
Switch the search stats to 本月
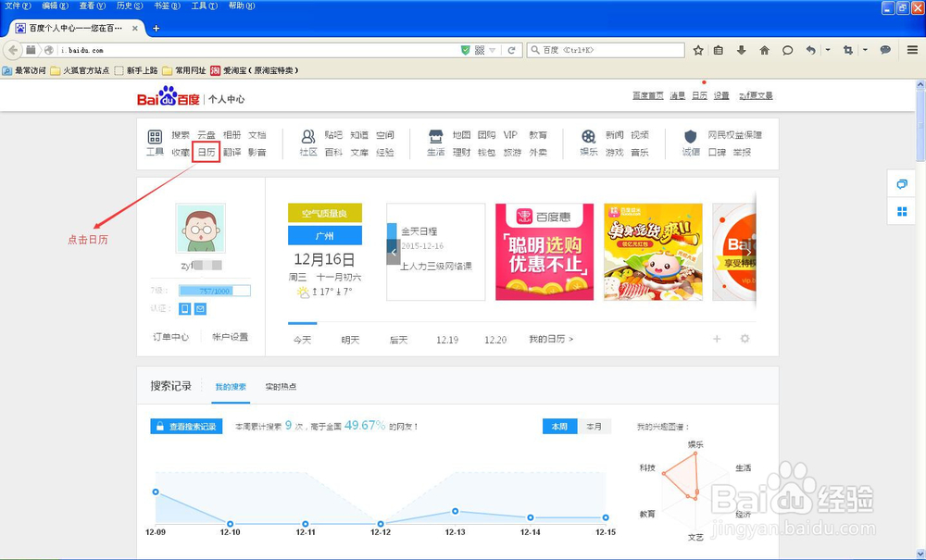pos(594,426)
